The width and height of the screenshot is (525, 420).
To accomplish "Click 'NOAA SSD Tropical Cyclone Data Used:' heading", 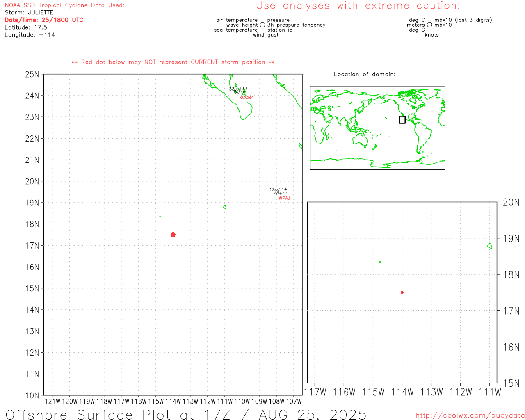I will tap(64, 5).
